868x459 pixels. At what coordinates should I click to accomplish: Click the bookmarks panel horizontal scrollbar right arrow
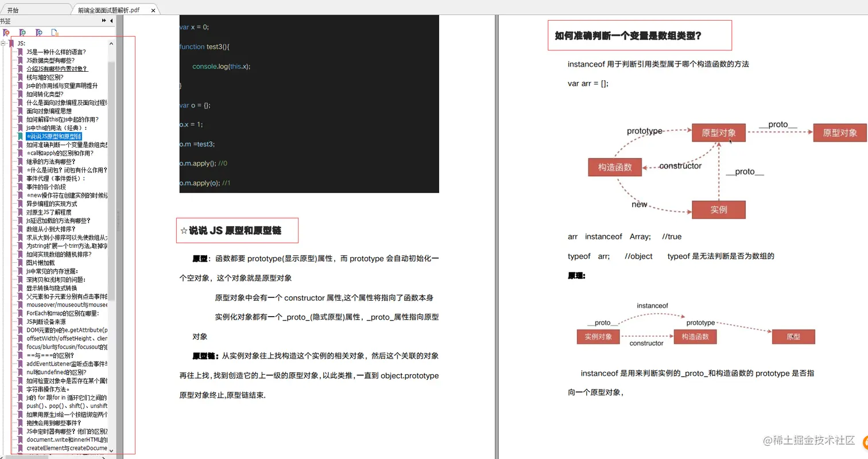[103, 457]
